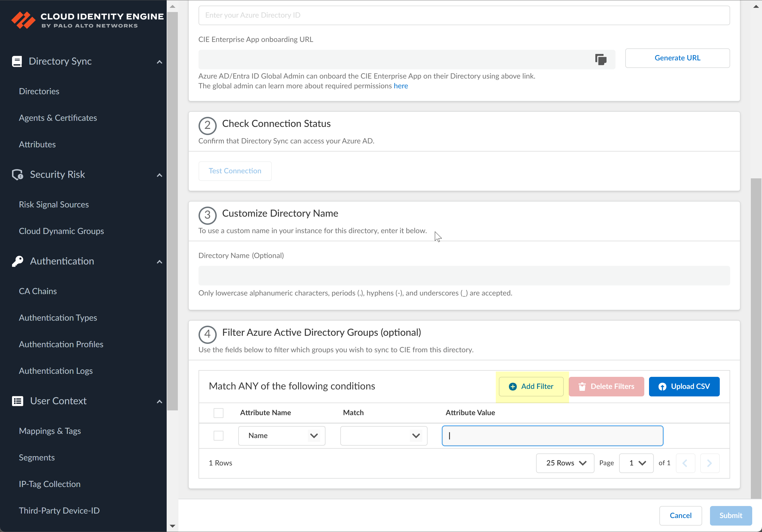Click the Authentication key icon
Screen dimensions: 762x532
coord(17,261)
